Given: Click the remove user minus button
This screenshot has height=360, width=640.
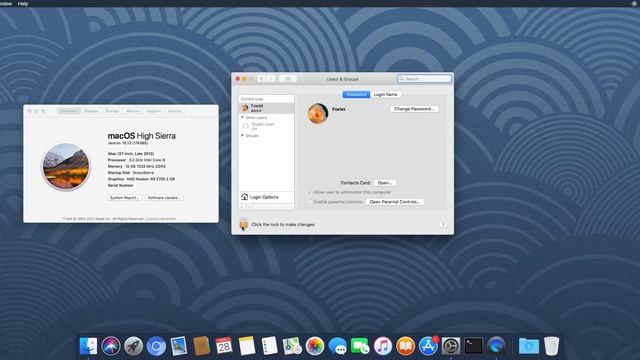Looking at the screenshot, I should pos(250,207).
